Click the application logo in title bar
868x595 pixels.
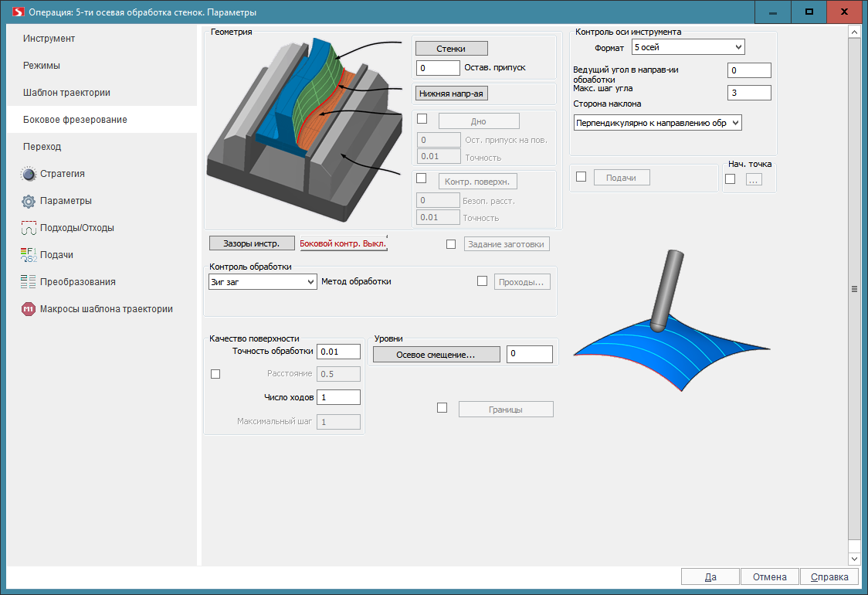(18, 12)
